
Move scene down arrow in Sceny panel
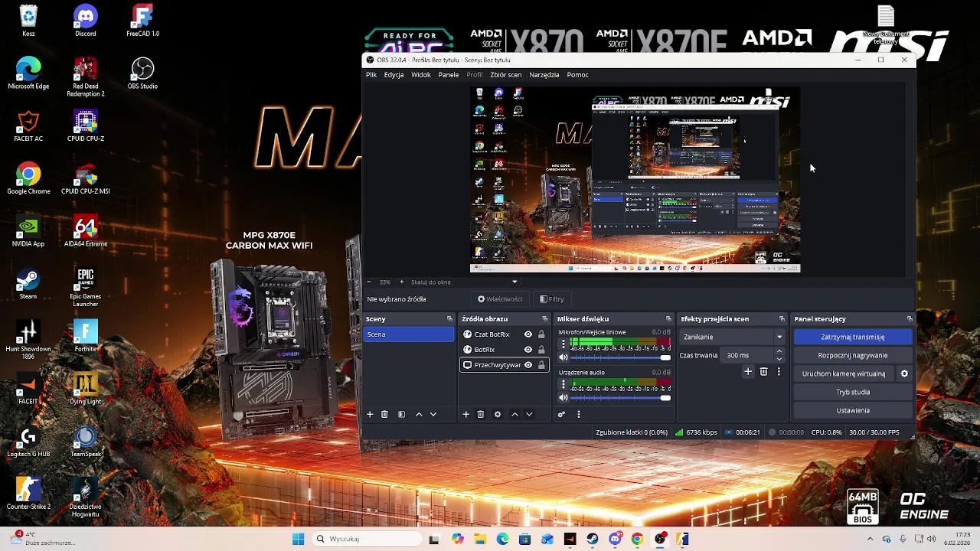tap(433, 414)
